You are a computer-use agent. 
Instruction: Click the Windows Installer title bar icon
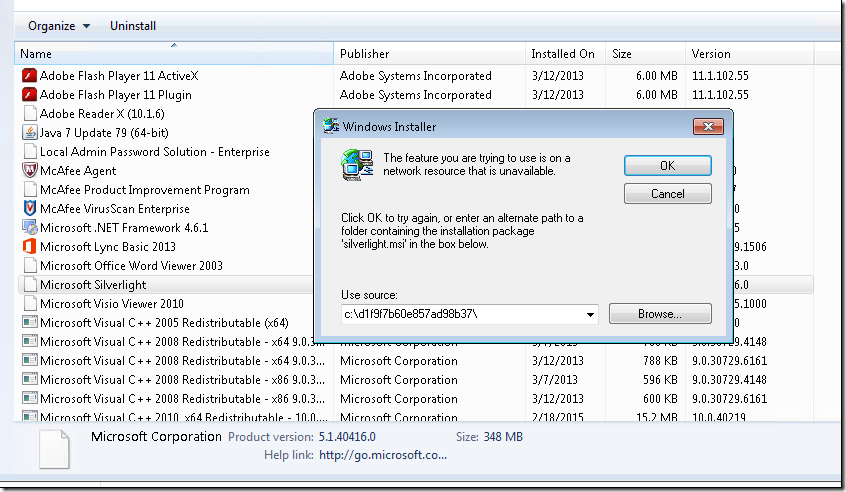click(331, 126)
